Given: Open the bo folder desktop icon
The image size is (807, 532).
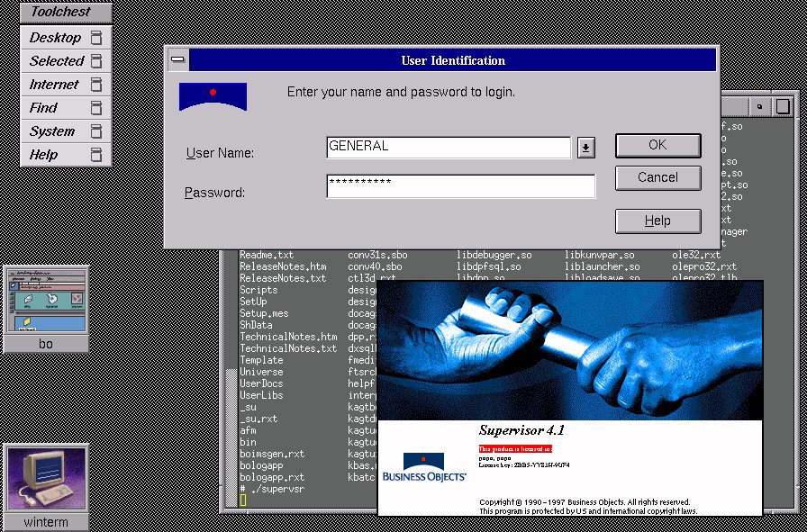Looking at the screenshot, I should [45, 301].
